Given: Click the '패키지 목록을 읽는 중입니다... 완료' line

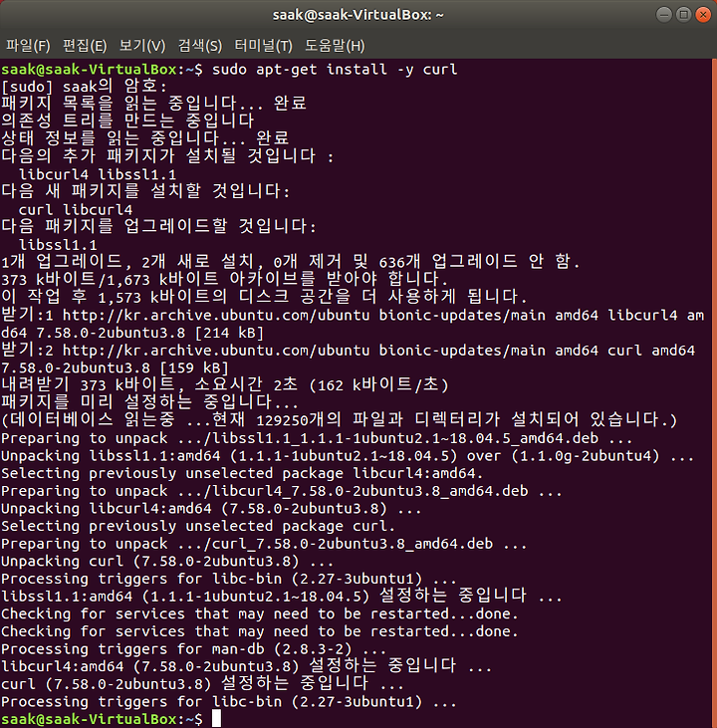Looking at the screenshot, I should coord(154,103).
